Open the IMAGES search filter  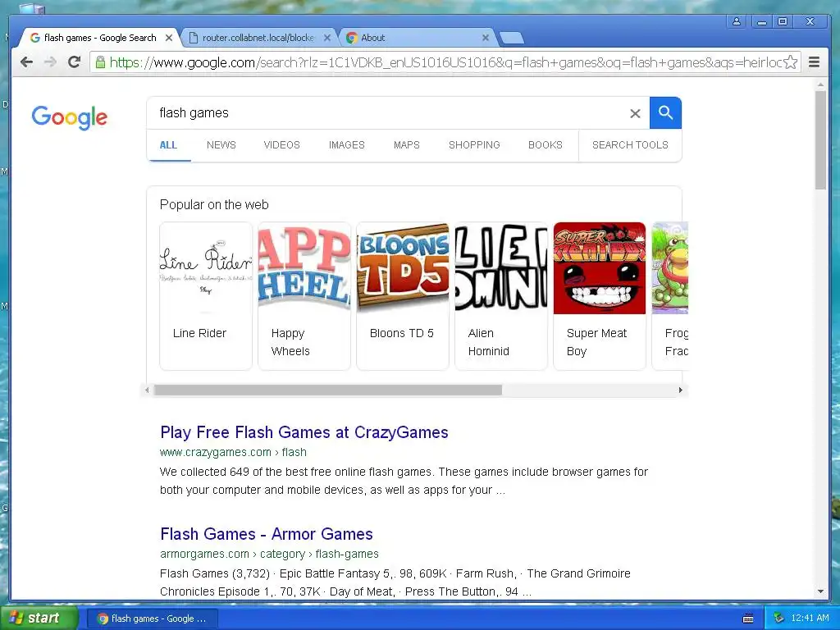[x=347, y=145]
